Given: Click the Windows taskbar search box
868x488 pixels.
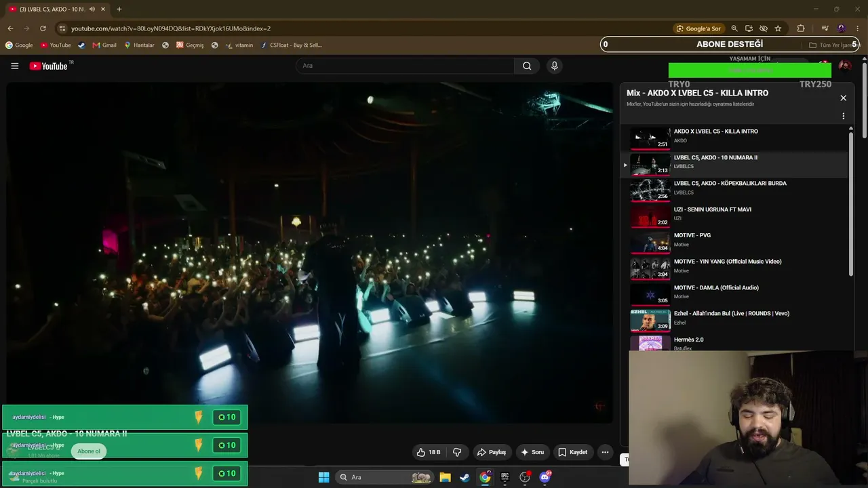Looking at the screenshot, I should coord(384,477).
